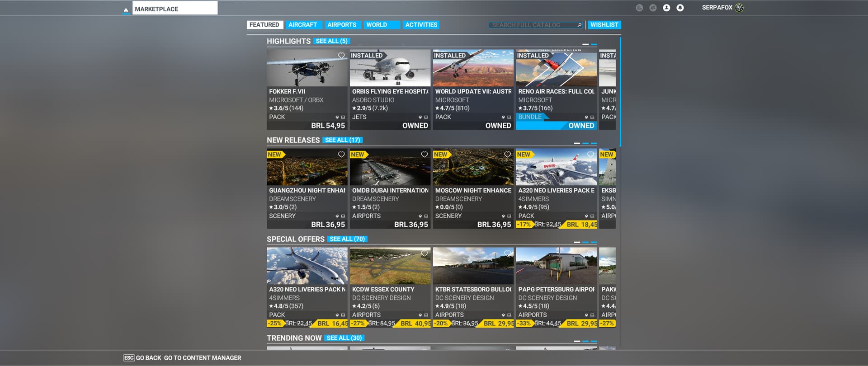This screenshot has height=366, width=868.
Task: Click the SERPAFOX username
Action: [x=717, y=8]
